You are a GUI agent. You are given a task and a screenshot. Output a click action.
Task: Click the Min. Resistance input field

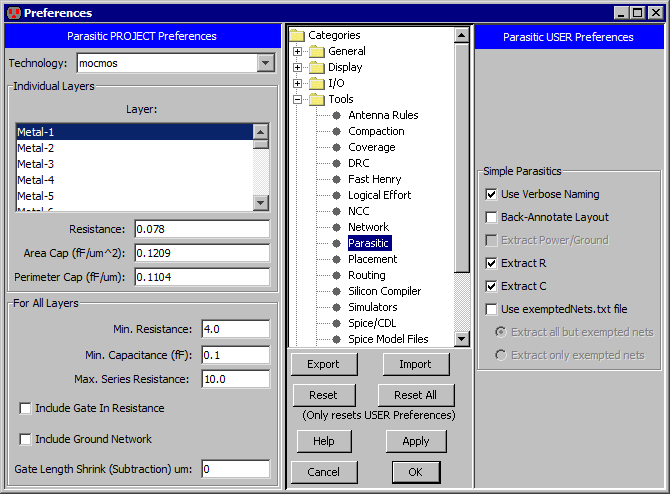coord(235,329)
